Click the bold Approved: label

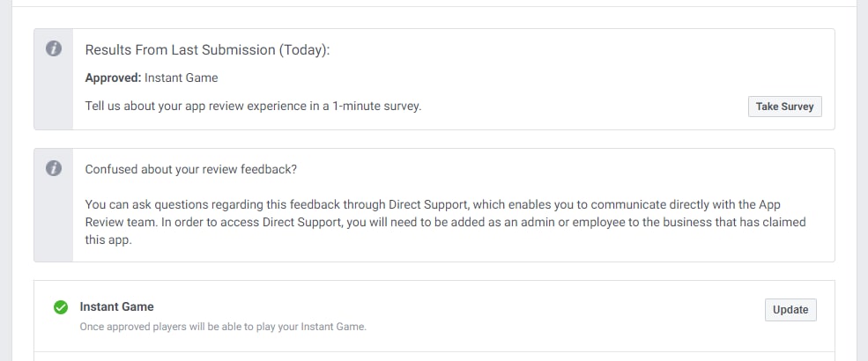click(x=113, y=77)
